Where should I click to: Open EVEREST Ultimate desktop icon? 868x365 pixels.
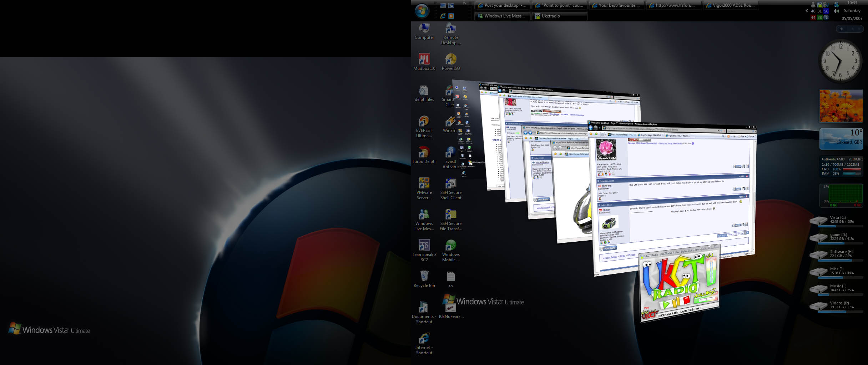(x=424, y=127)
